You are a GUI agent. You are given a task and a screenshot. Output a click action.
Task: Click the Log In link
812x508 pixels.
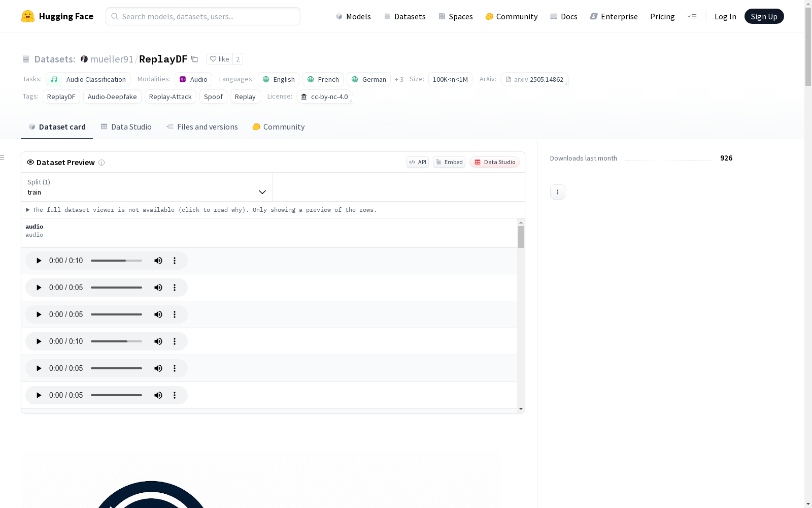tap(725, 16)
